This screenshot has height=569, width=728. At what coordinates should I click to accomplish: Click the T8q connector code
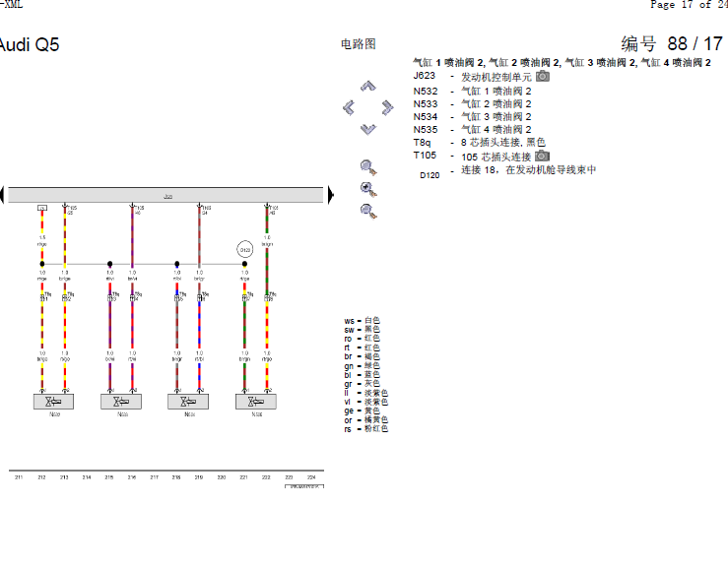(x=422, y=143)
